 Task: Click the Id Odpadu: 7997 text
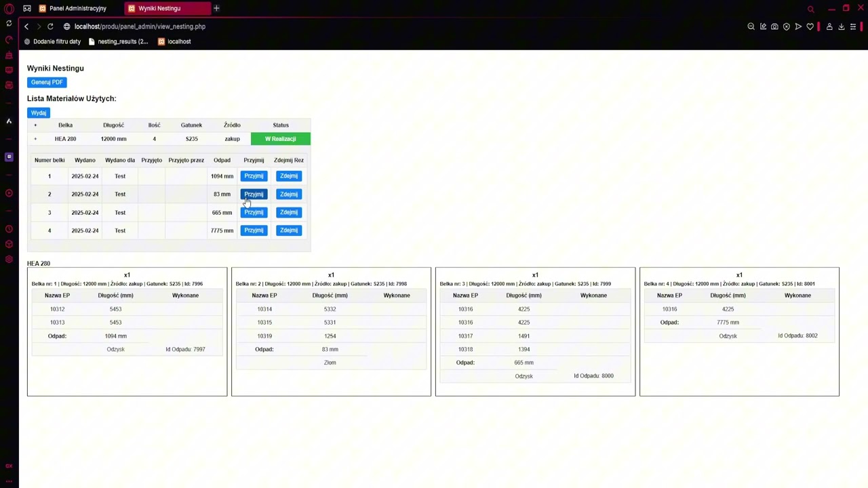[x=185, y=349]
